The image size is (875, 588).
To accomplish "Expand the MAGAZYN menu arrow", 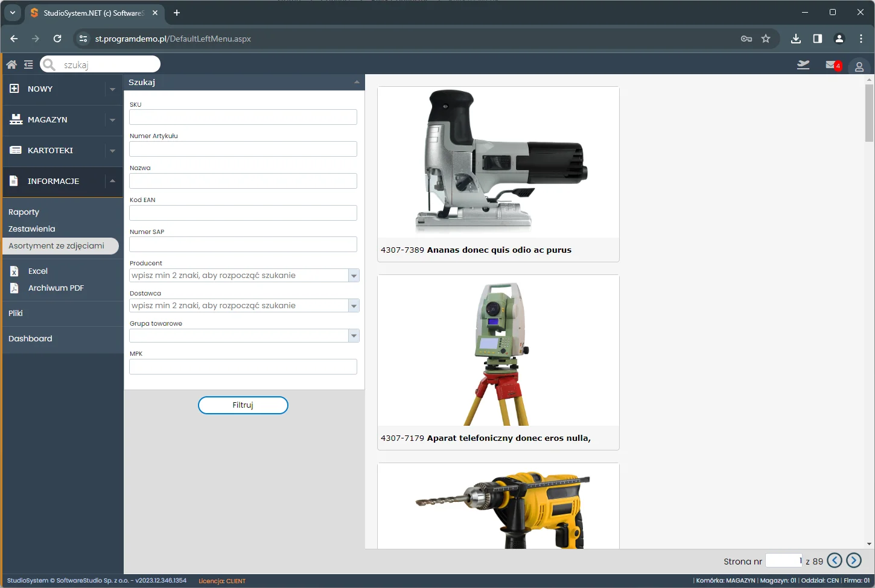I will click(x=112, y=120).
